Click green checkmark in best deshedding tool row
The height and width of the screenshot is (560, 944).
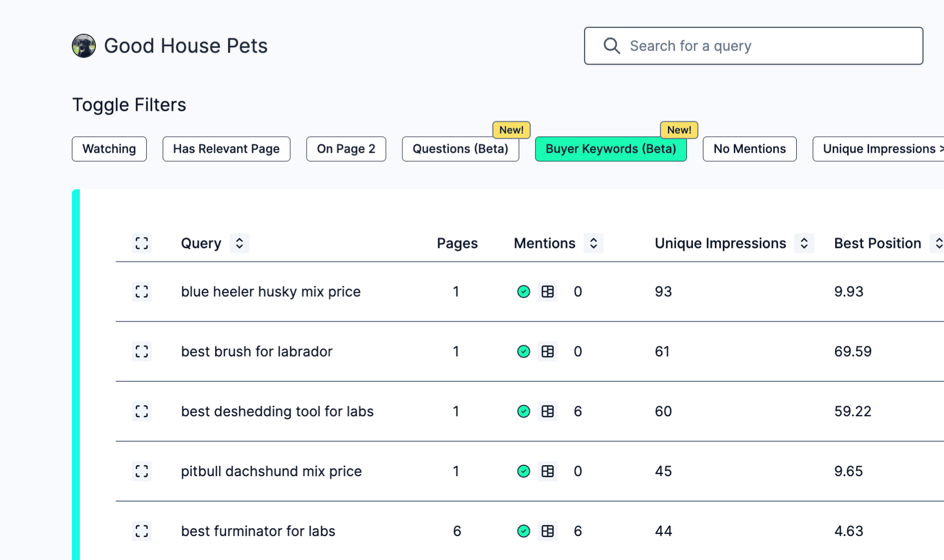523,411
